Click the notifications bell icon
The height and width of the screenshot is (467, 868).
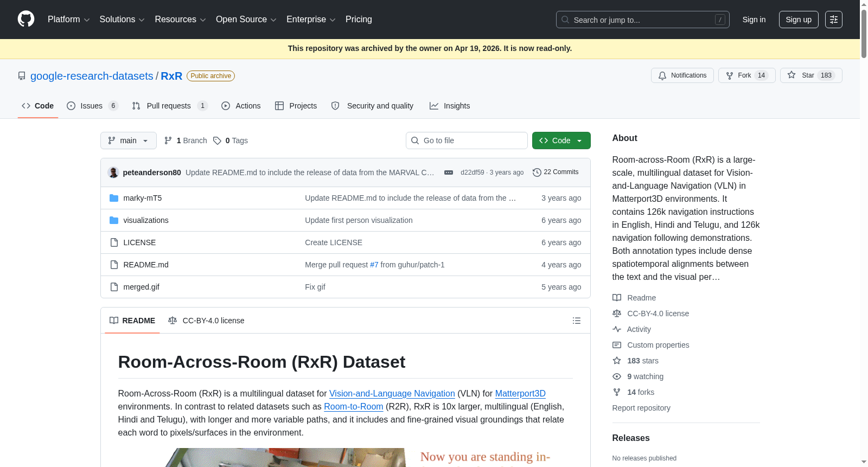click(x=662, y=75)
